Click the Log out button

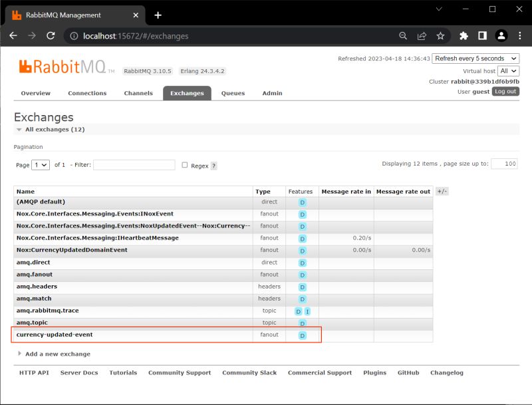[x=505, y=91]
